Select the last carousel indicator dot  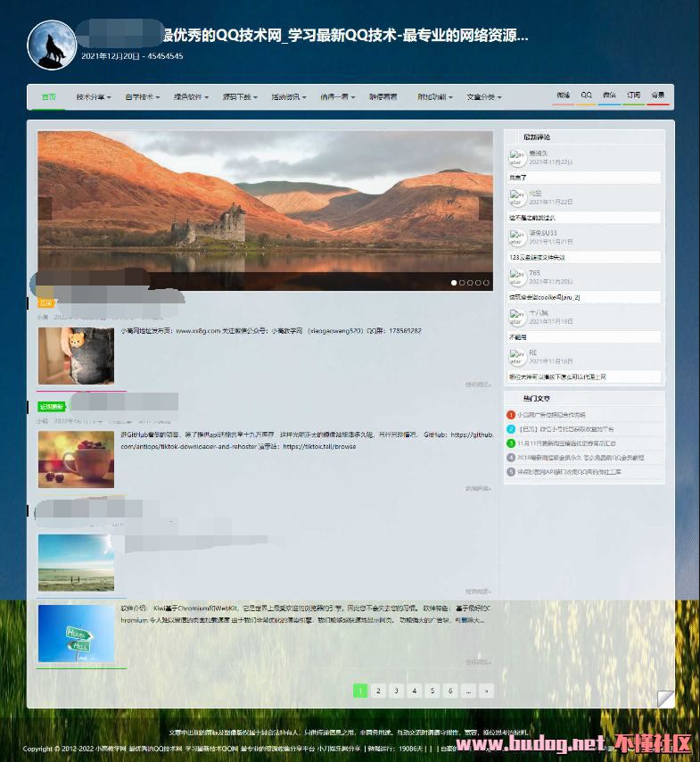[x=486, y=283]
